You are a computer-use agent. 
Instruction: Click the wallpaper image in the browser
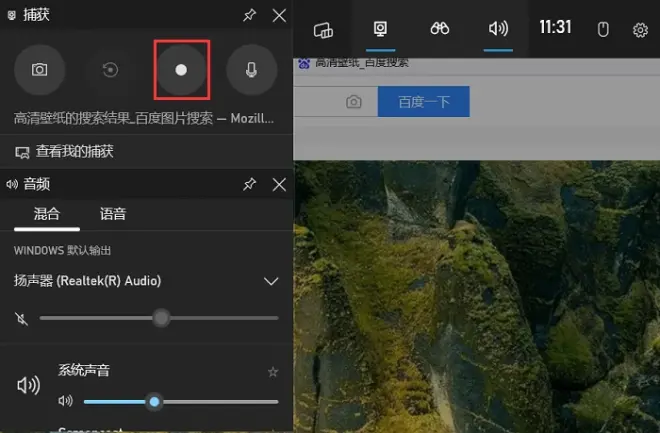[476, 297]
